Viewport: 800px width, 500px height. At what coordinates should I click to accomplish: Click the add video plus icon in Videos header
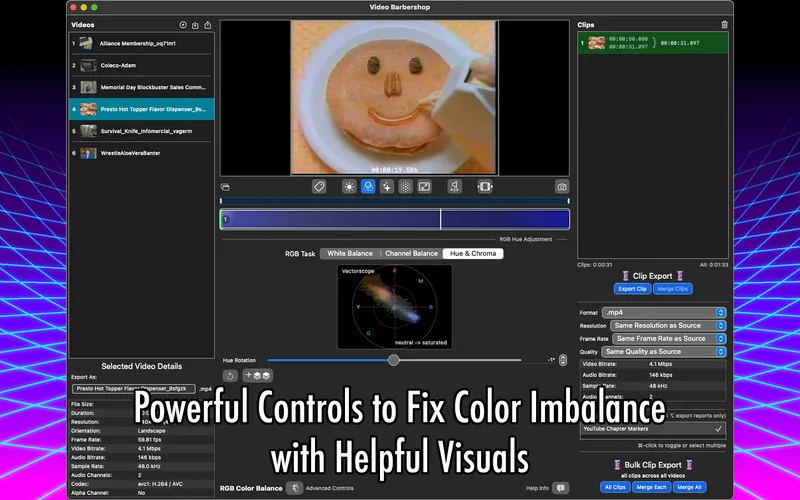tap(183, 24)
